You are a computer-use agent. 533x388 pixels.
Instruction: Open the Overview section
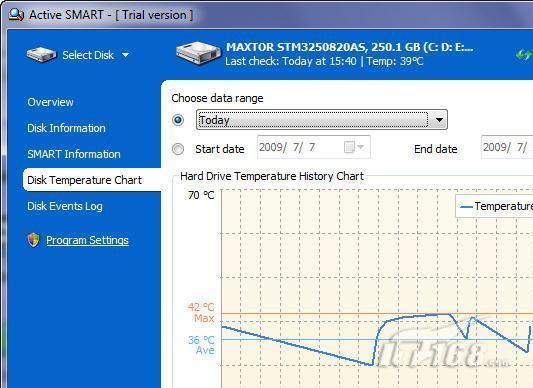click(x=50, y=102)
